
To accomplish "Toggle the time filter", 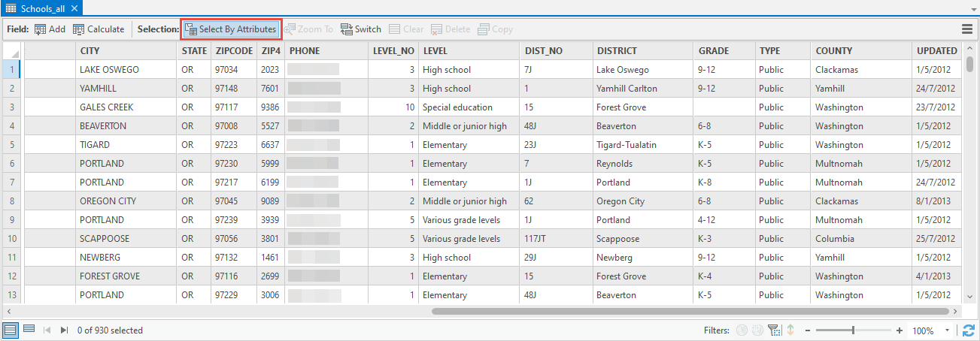I will pos(742,330).
